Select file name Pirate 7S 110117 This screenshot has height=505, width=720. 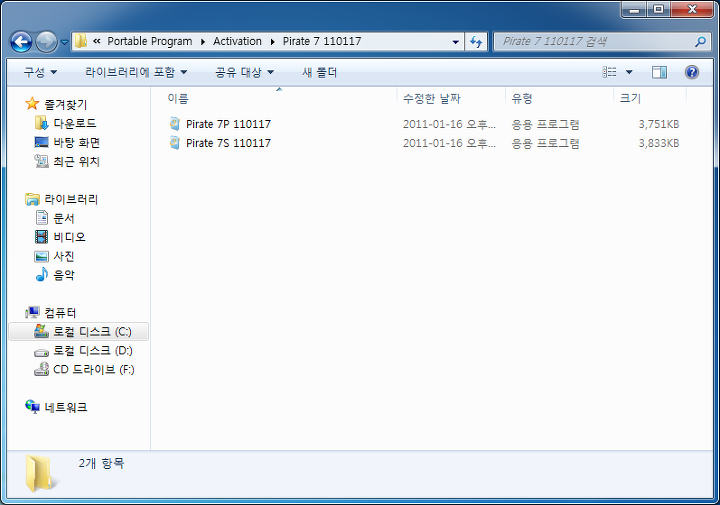228,143
